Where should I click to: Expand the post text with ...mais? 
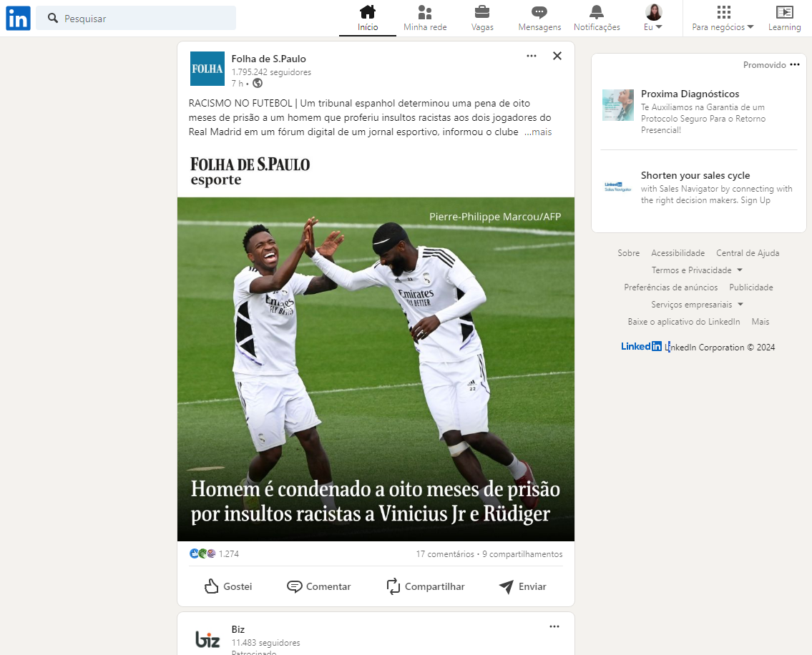538,132
